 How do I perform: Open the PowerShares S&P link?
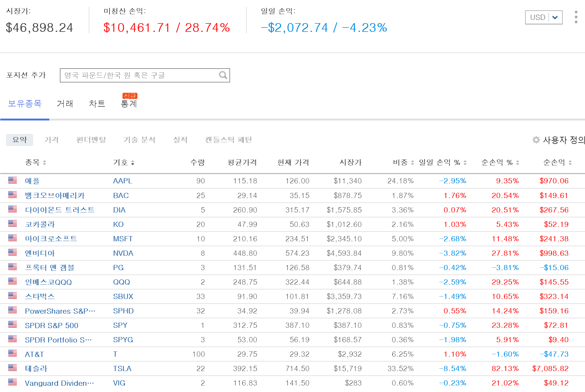coord(60,311)
